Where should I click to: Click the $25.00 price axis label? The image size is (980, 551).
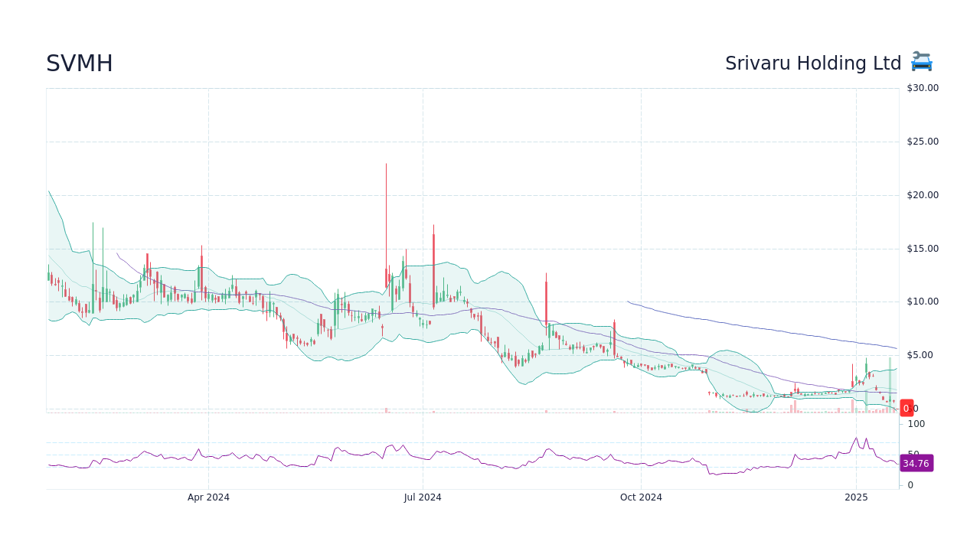point(923,142)
